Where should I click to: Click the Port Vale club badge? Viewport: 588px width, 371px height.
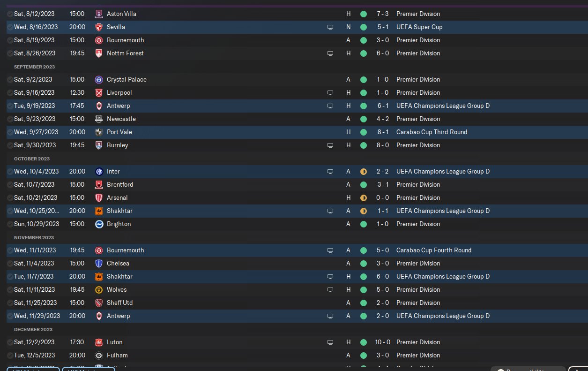tap(98, 132)
